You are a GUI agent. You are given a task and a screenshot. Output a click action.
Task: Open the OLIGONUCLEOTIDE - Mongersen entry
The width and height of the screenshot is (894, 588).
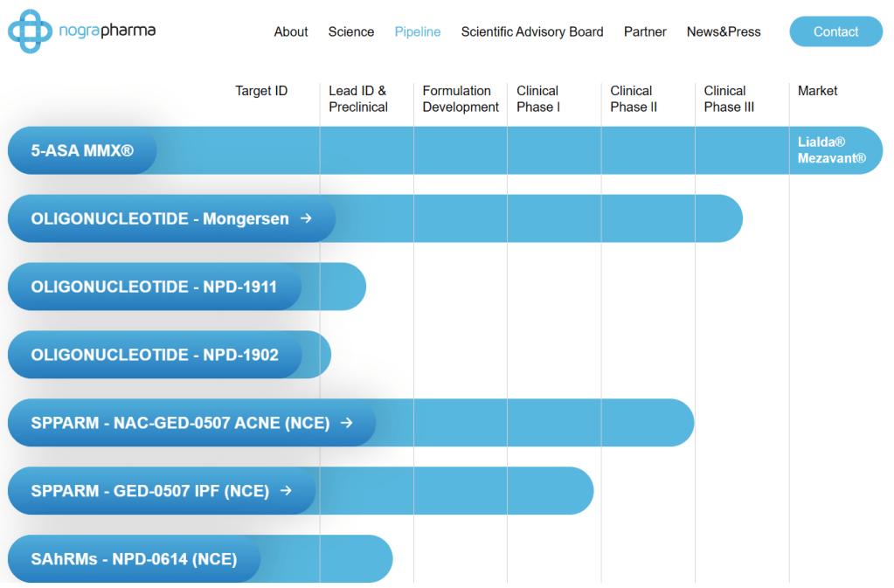point(160,218)
